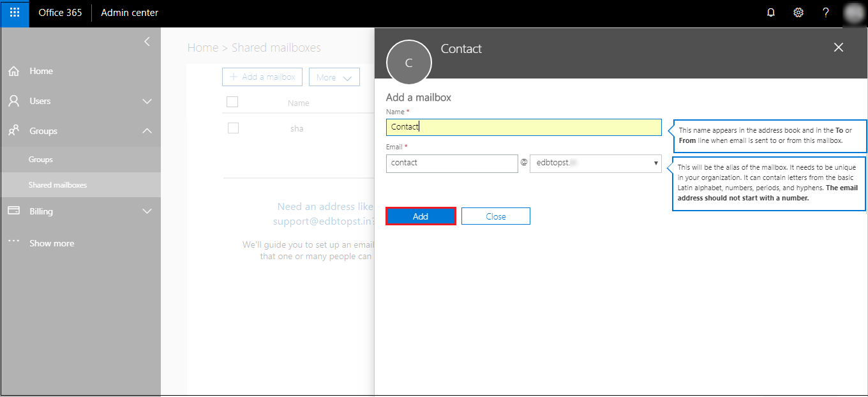Click the Show more ellipsis icon
Screen dimensions: 868x397
13,242
